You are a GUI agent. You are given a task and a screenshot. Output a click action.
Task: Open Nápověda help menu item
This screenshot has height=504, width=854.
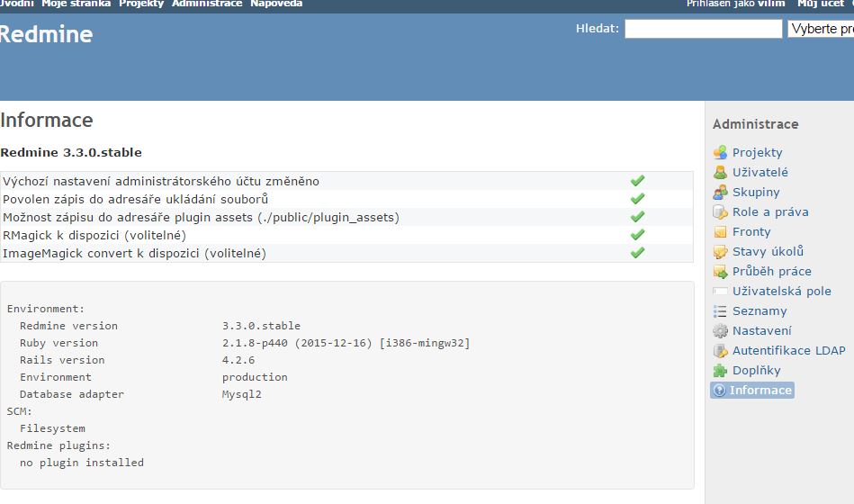276,4
